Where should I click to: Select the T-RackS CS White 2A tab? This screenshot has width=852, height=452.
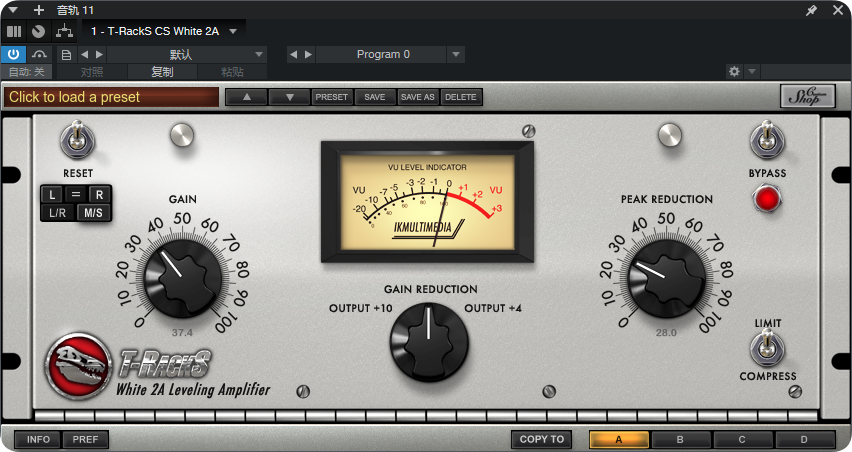[x=155, y=32]
